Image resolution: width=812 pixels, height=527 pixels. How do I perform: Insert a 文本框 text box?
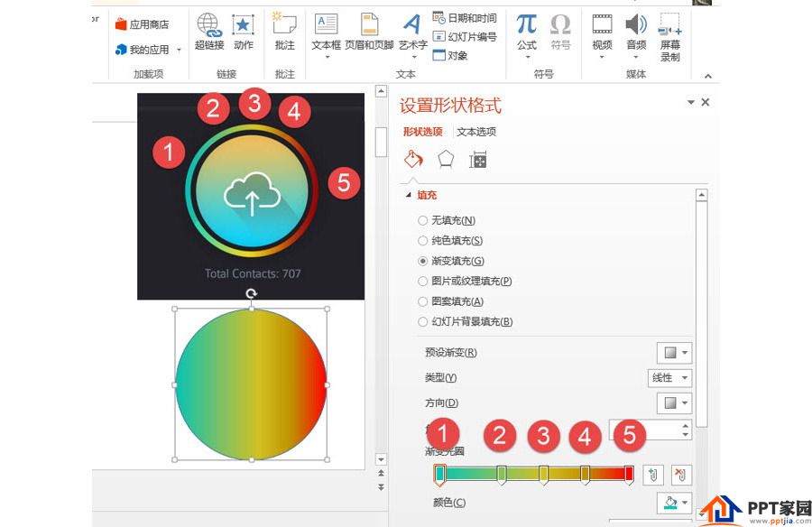pyautogui.click(x=327, y=32)
